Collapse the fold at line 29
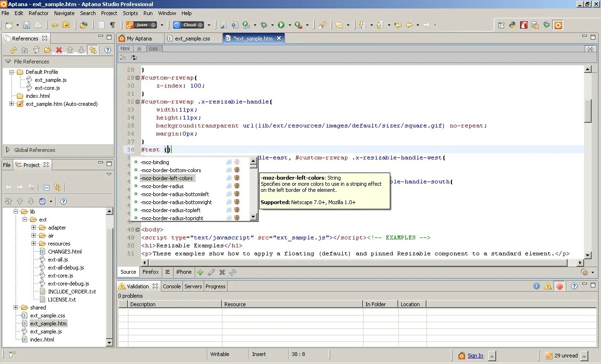Image resolution: width=601 pixels, height=364 pixels. click(x=137, y=78)
